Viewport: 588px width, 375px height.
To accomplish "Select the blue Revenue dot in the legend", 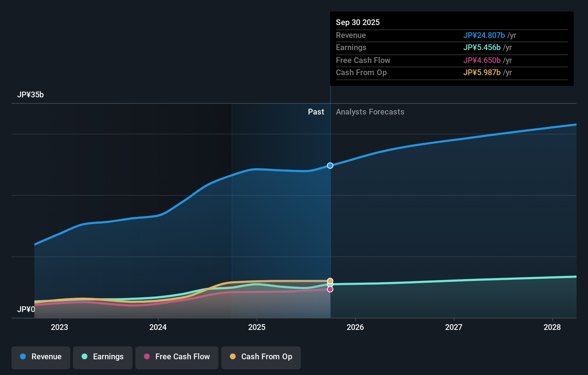I will (x=23, y=357).
